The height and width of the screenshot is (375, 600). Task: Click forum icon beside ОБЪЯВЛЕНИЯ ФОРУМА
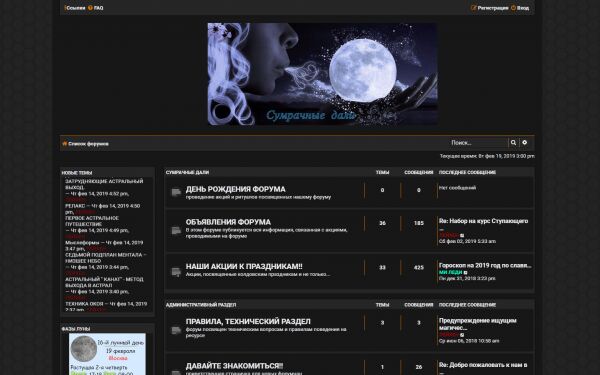(x=176, y=230)
